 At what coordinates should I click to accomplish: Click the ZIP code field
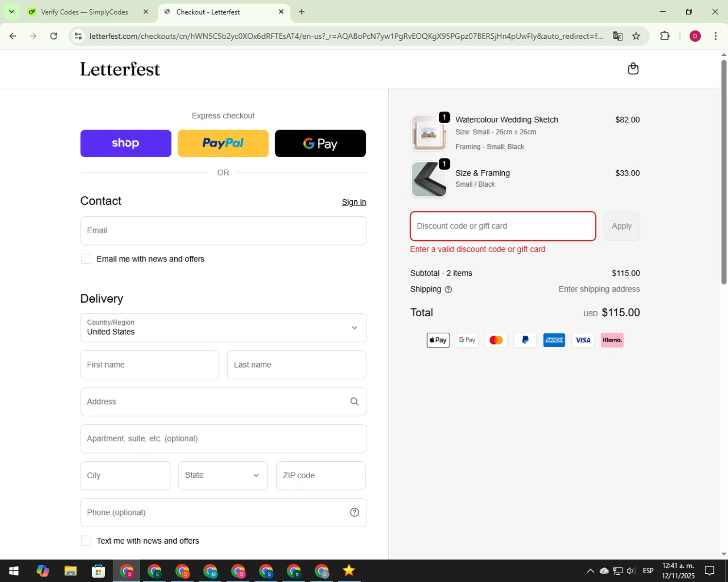[x=321, y=475]
